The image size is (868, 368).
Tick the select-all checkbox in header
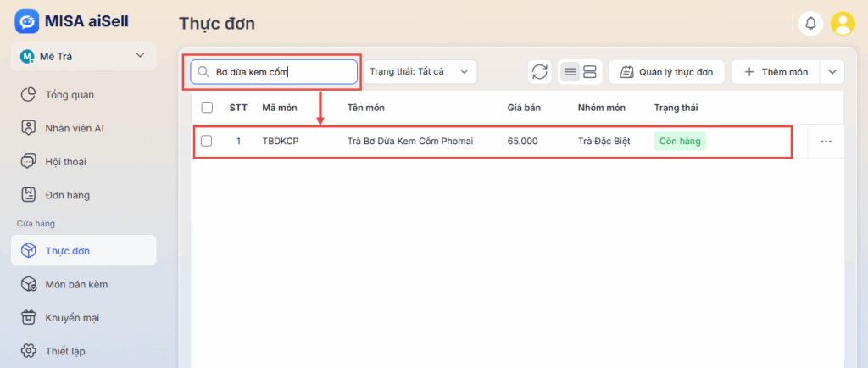point(207,108)
